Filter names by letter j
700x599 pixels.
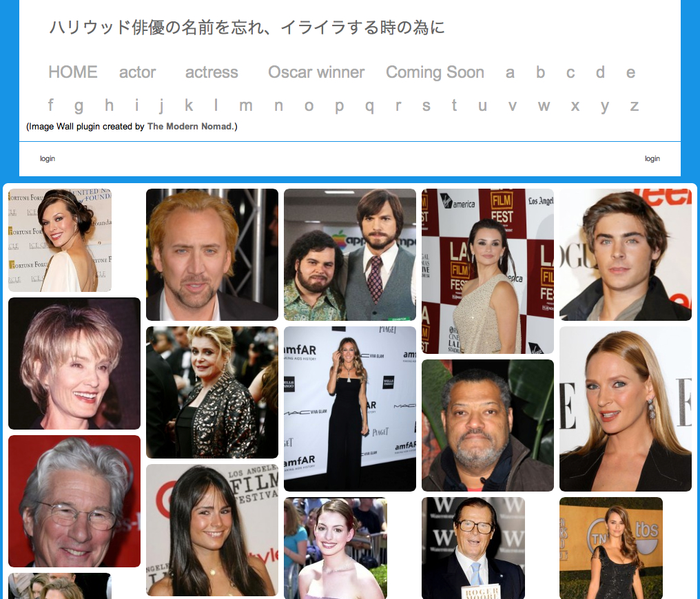pos(161,106)
